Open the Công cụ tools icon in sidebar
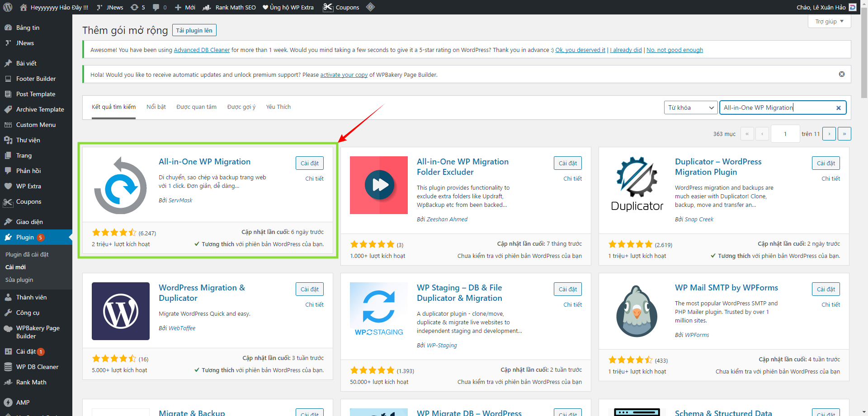 pyautogui.click(x=8, y=313)
